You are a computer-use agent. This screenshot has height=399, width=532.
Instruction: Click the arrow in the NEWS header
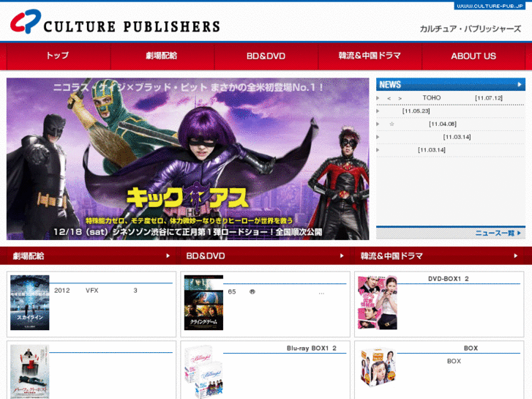(520, 84)
